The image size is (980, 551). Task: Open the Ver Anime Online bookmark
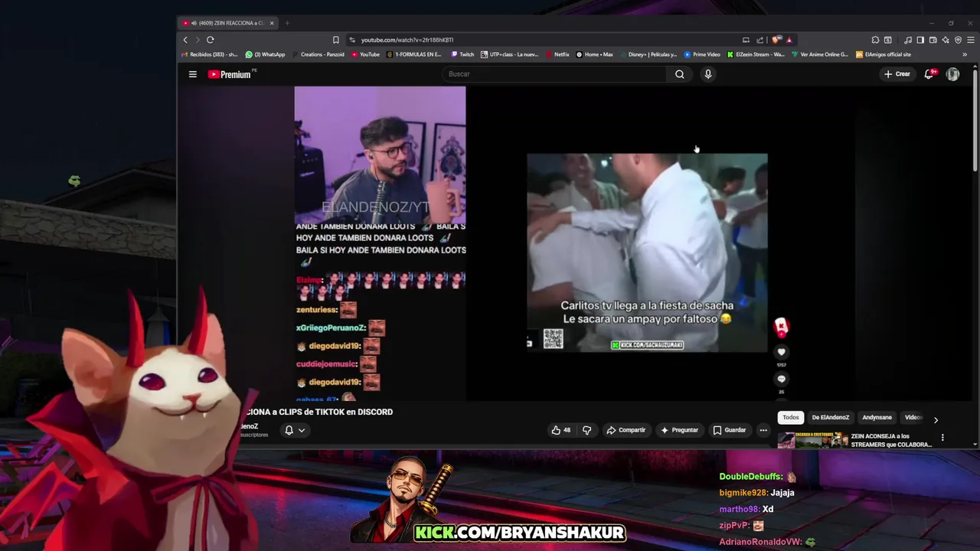click(x=820, y=54)
